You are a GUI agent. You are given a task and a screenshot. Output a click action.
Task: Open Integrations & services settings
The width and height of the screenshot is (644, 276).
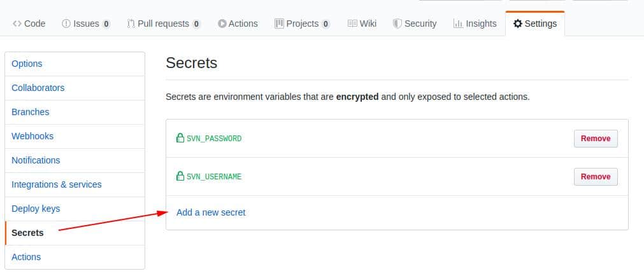click(75, 184)
